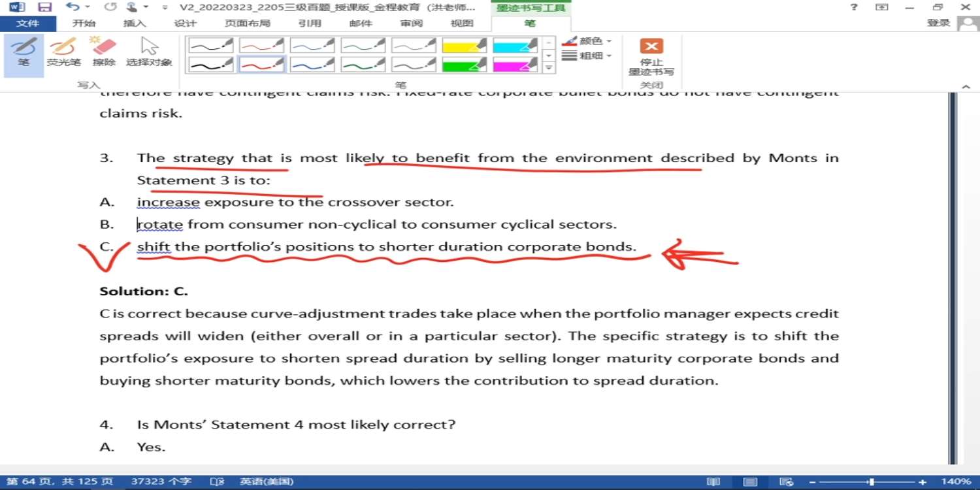Switch to the Mailings (邮件) tab
This screenshot has height=490, width=980.
(361, 24)
